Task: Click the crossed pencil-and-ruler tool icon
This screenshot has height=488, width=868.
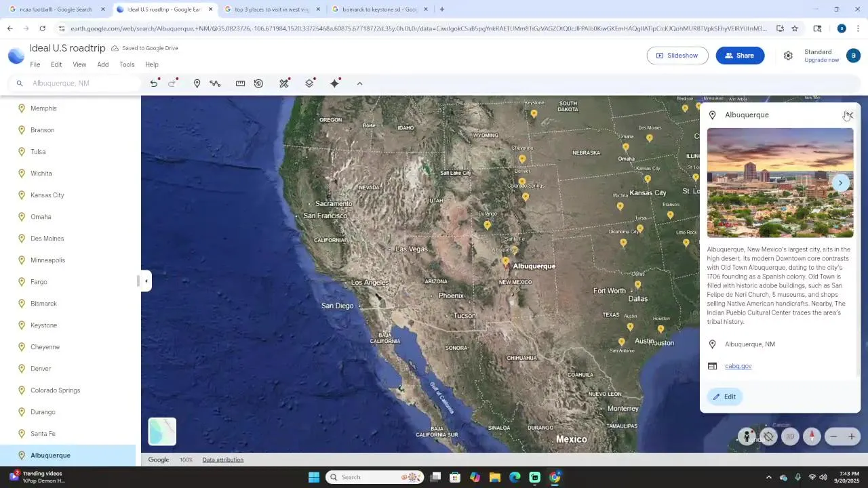Action: 284,83
